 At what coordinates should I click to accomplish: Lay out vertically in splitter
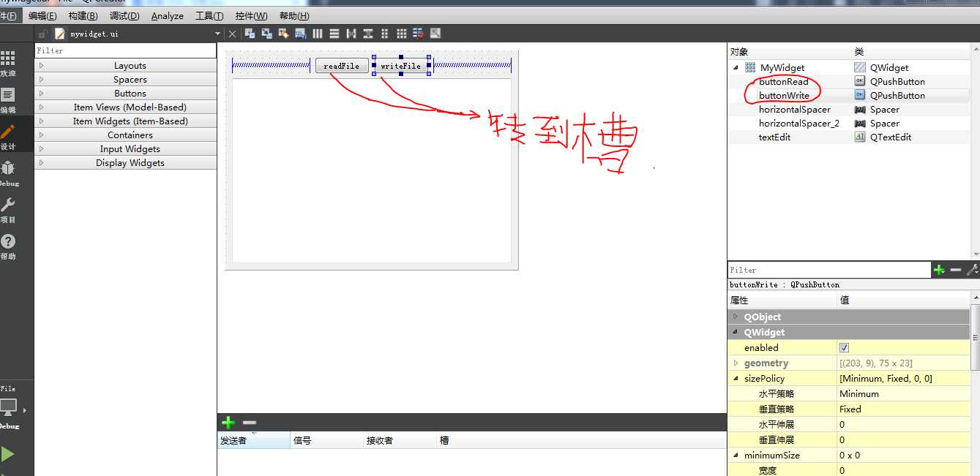pyautogui.click(x=368, y=34)
